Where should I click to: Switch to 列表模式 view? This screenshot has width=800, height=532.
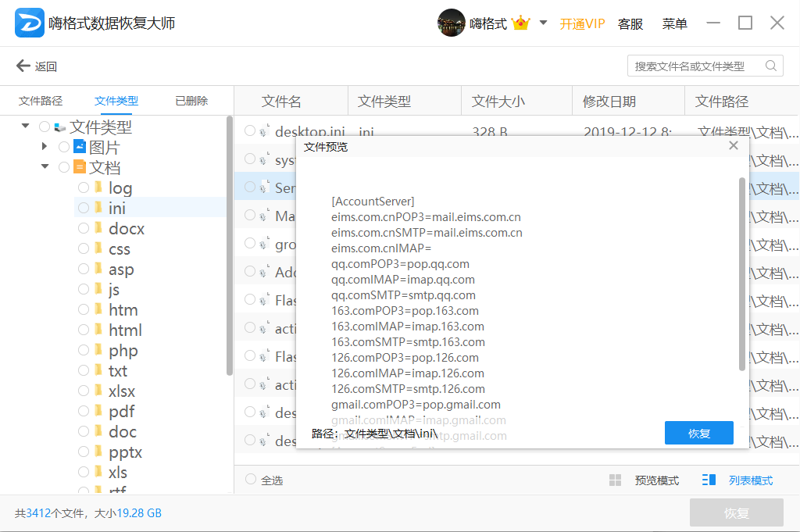[751, 480]
